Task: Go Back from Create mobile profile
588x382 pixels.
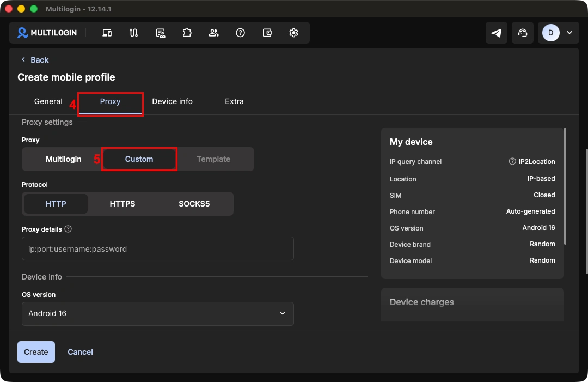Action: [x=35, y=60]
